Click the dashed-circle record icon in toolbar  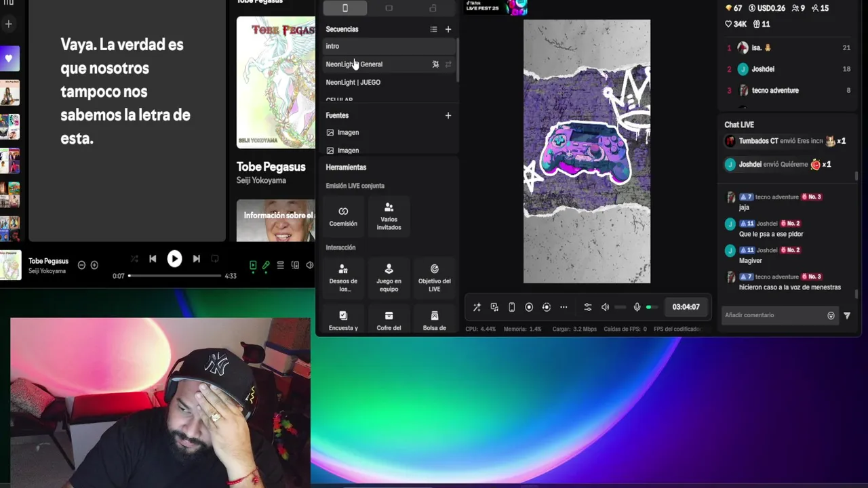click(547, 307)
